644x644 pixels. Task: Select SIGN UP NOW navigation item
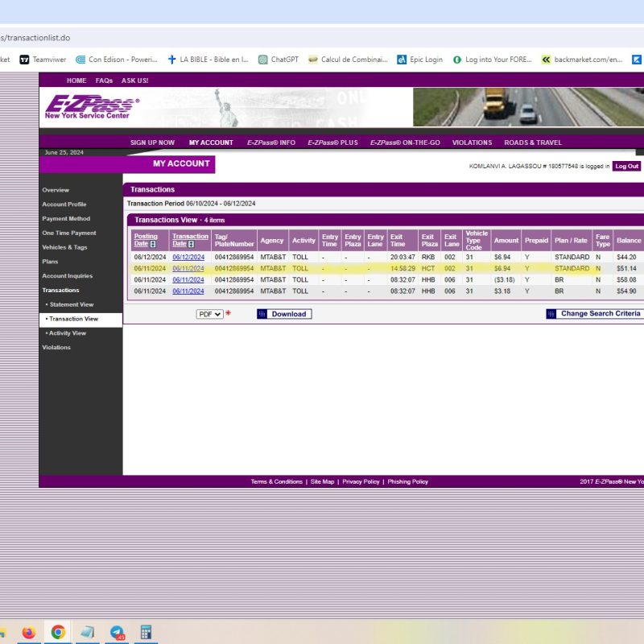point(152,142)
